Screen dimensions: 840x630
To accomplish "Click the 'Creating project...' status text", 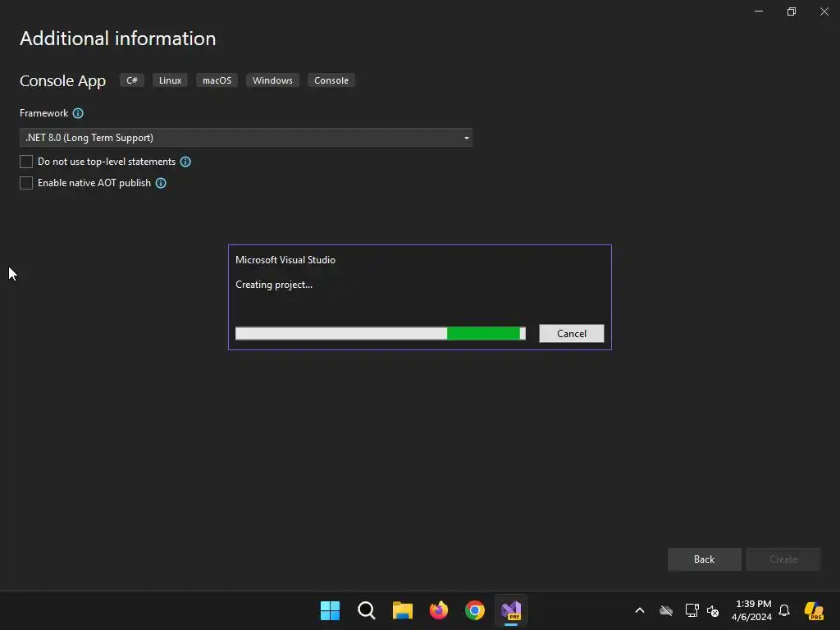I will 274,285.
